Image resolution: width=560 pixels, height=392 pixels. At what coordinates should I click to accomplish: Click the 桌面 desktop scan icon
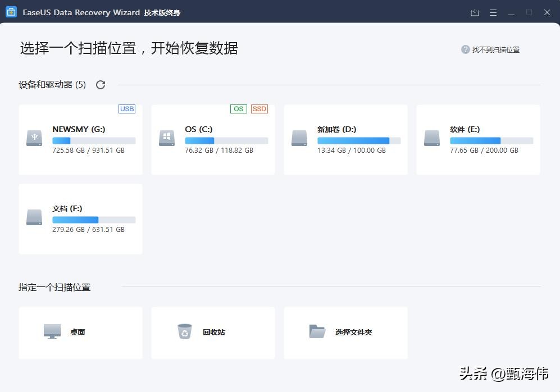(52, 332)
